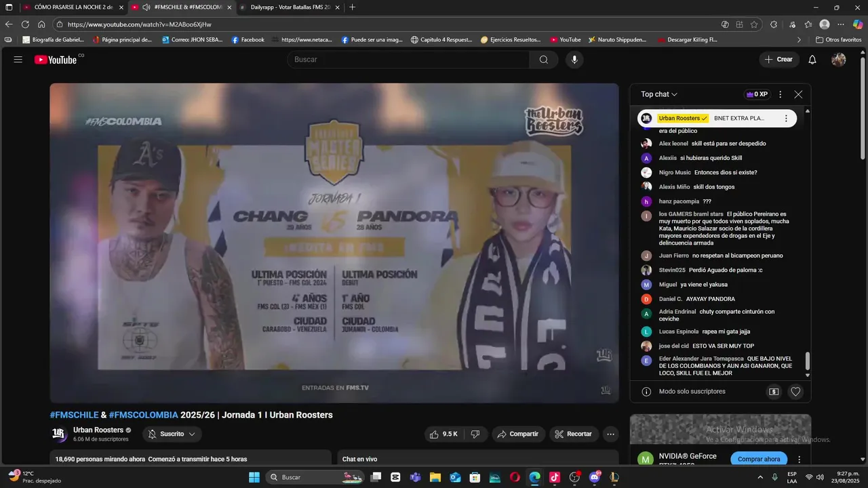Go to the browser home page

(x=41, y=24)
